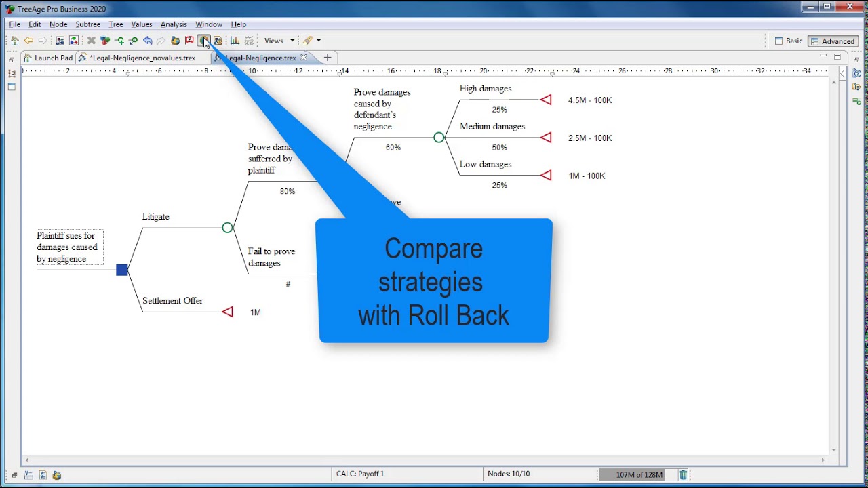Open the Analysis menu

[174, 24]
